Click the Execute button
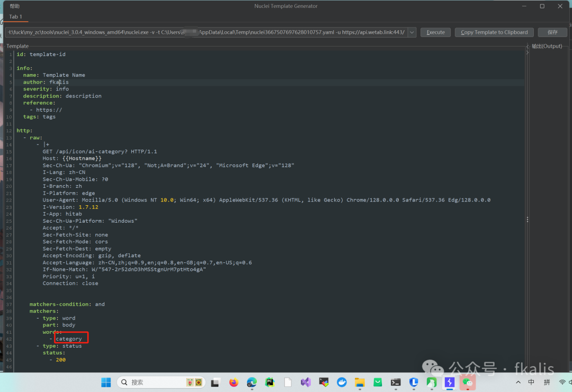This screenshot has height=392, width=572. [x=435, y=32]
